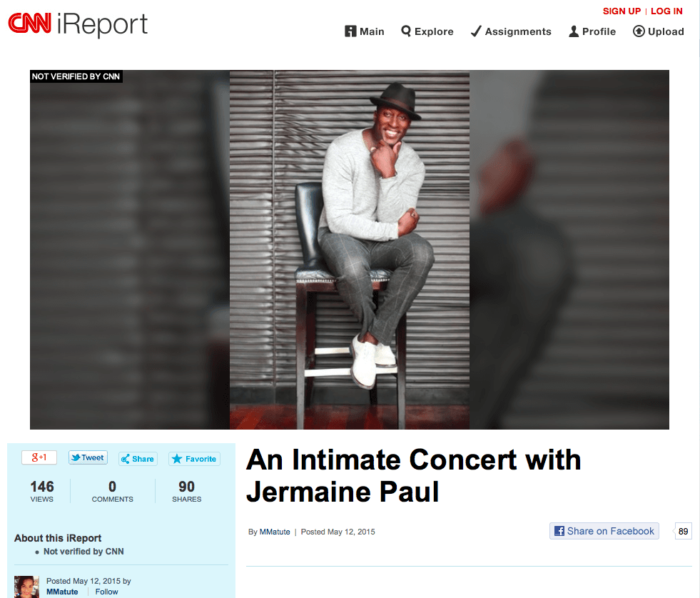Screen dimensions: 700x598
Task: Click the LOG IN link
Action: pos(666,11)
